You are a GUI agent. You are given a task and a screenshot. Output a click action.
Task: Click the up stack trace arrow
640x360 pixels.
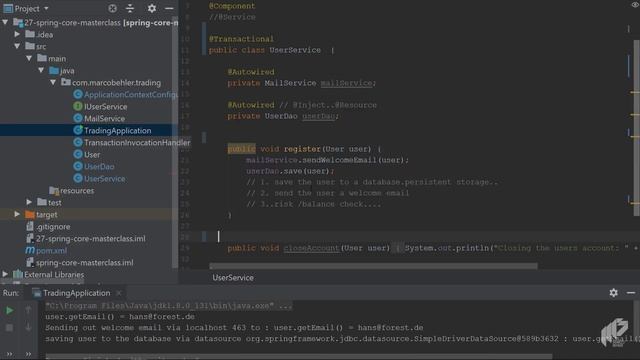(28, 310)
